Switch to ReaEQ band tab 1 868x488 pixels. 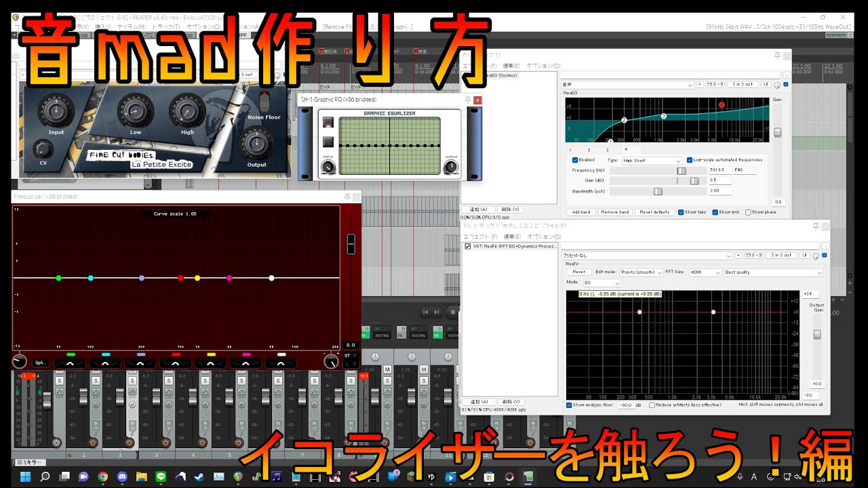[x=570, y=149]
